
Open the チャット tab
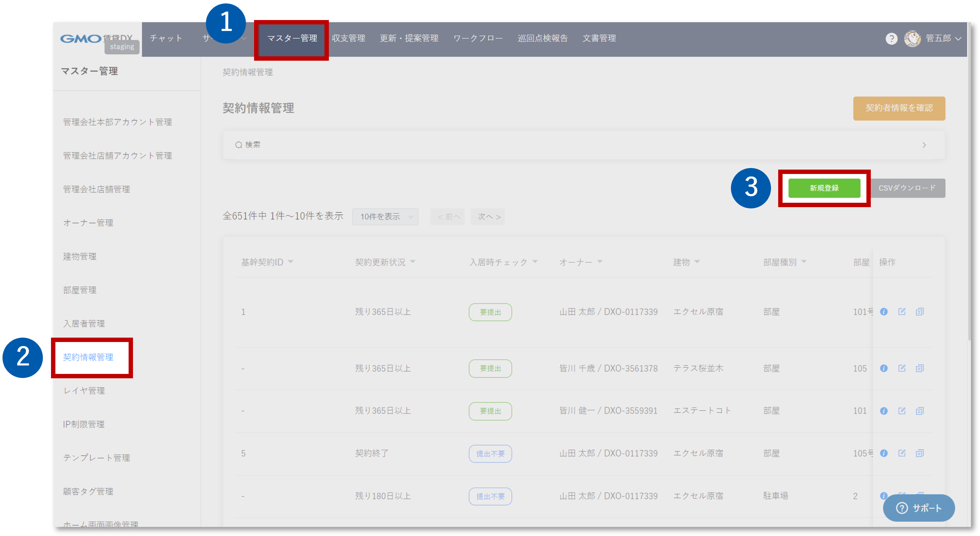(x=166, y=38)
